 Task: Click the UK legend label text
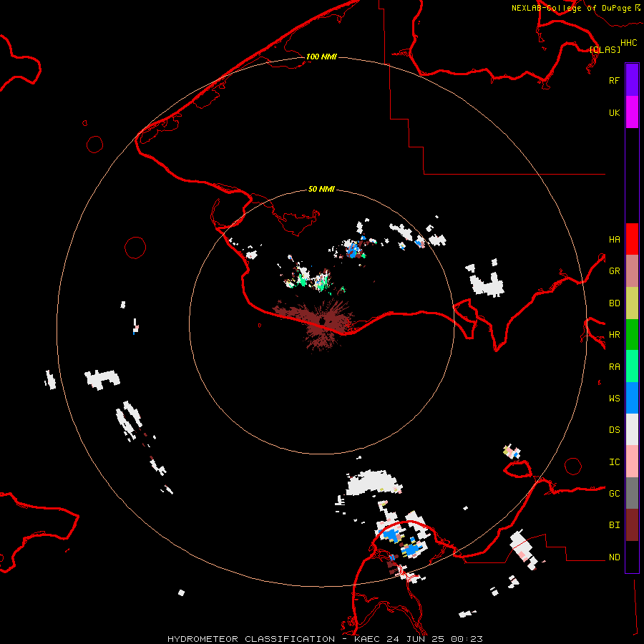pos(614,112)
